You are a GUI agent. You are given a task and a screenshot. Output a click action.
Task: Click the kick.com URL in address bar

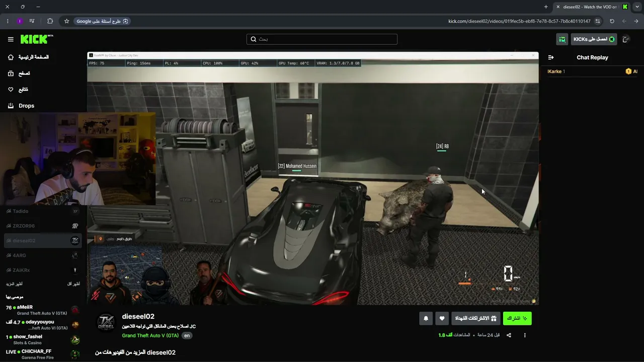pyautogui.click(x=519, y=21)
